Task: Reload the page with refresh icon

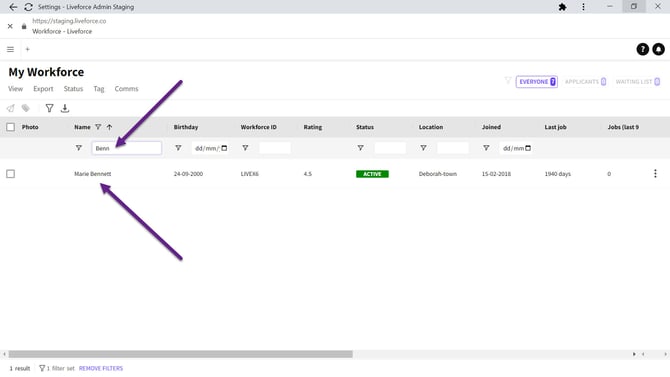Action: pos(28,7)
